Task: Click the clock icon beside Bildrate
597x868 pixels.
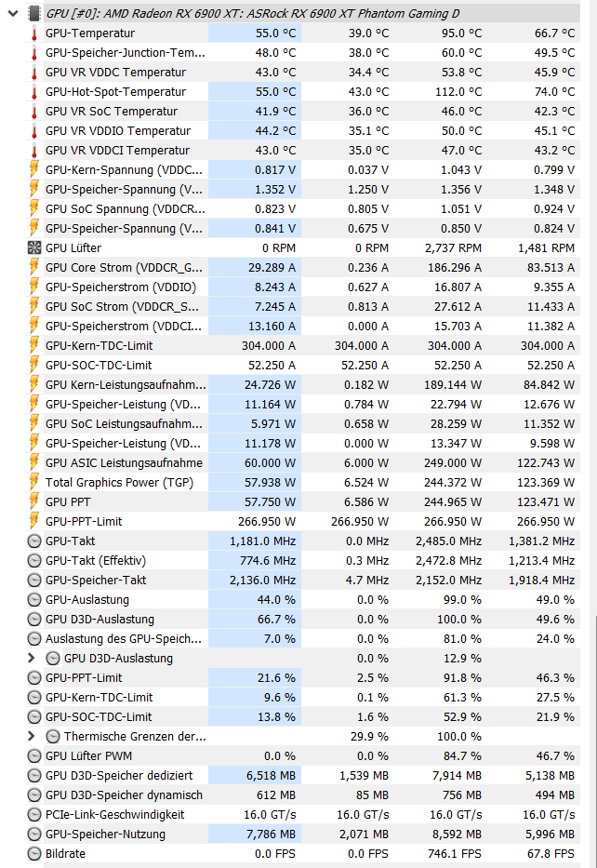Action: point(34,854)
